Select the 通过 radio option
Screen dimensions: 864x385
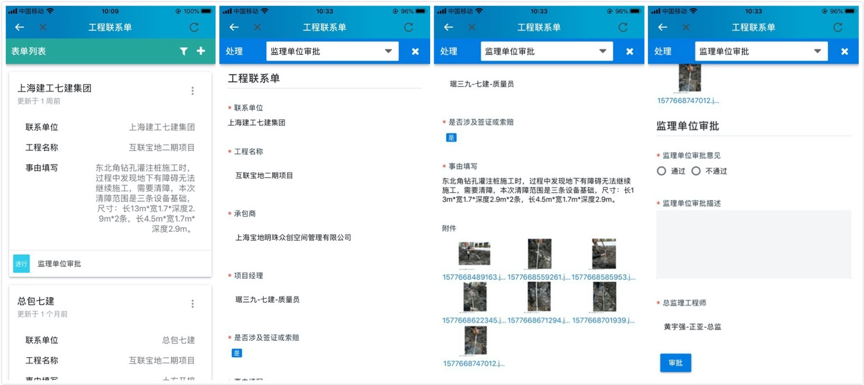pyautogui.click(x=662, y=171)
